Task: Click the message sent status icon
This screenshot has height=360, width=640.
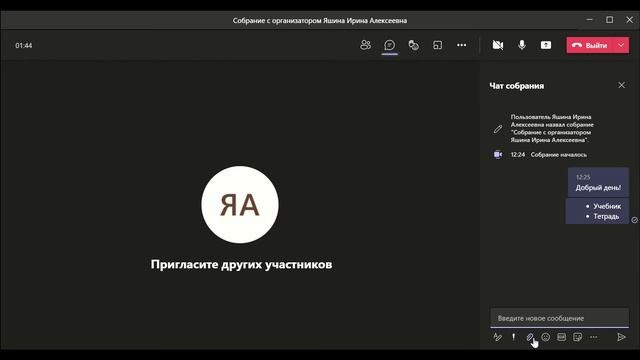Action: tap(634, 220)
